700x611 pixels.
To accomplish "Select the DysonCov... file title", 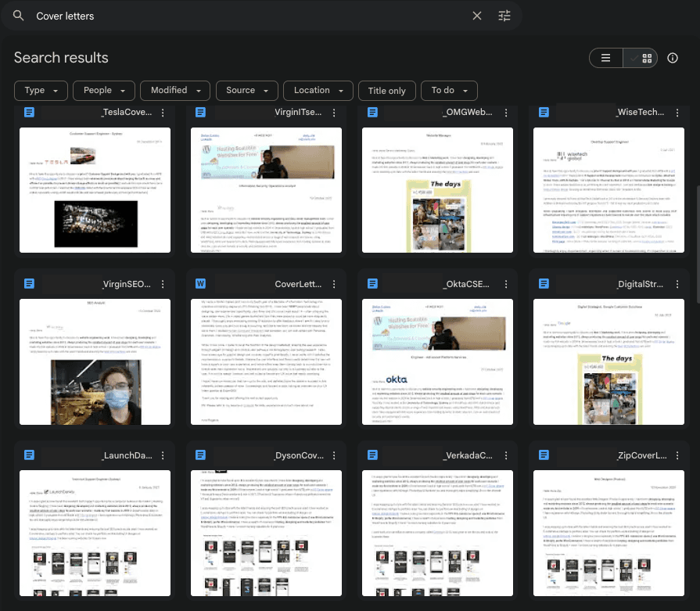I will [x=299, y=455].
